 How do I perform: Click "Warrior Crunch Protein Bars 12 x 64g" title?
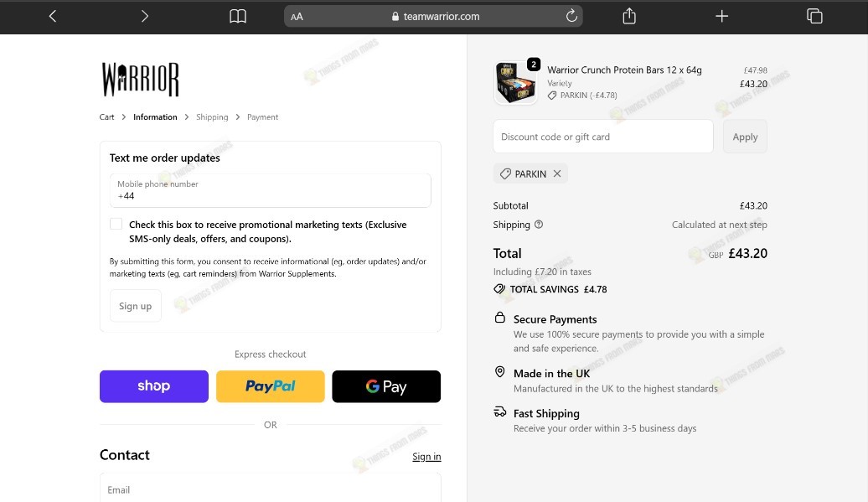pos(624,70)
